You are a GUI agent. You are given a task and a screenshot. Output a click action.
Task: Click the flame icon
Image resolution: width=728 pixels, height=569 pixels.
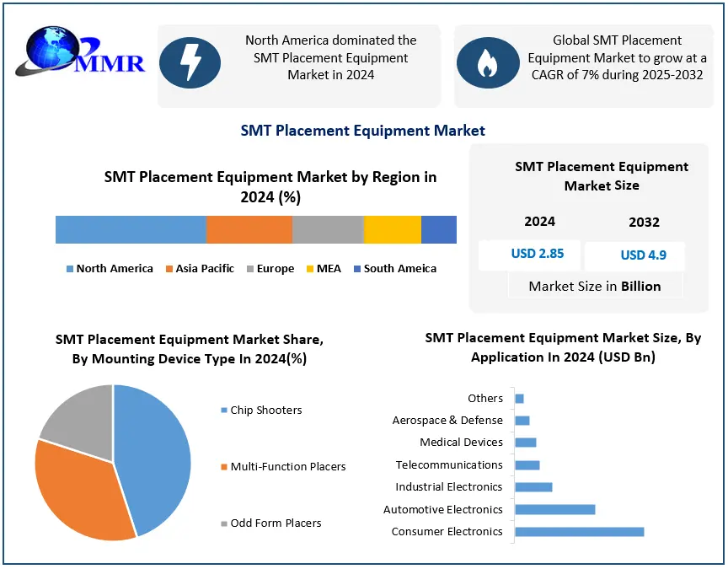[487, 63]
